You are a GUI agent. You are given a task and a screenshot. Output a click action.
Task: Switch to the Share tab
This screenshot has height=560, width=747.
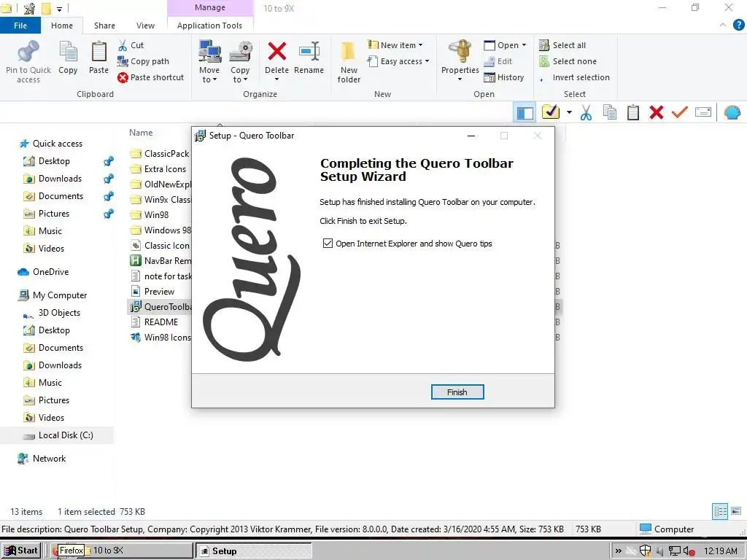[x=104, y=26]
